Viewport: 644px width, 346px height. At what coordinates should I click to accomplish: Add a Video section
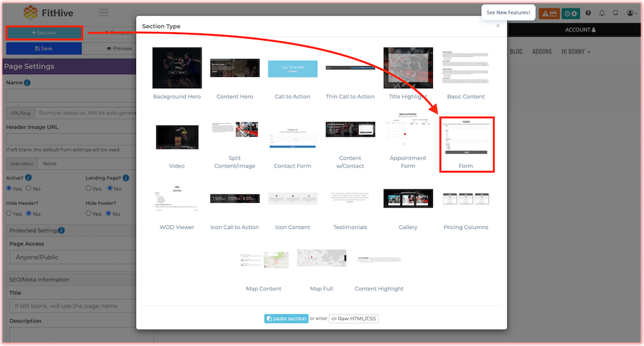coord(177,137)
